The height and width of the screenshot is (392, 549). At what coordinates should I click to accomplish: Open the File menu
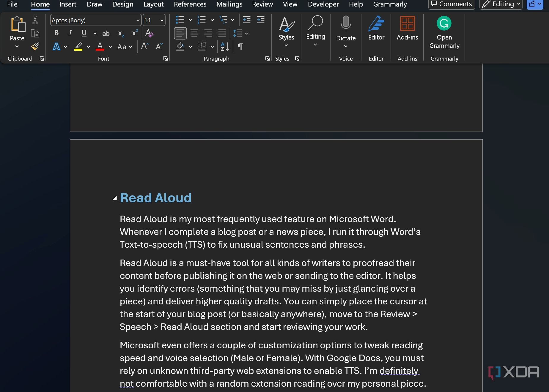[12, 4]
